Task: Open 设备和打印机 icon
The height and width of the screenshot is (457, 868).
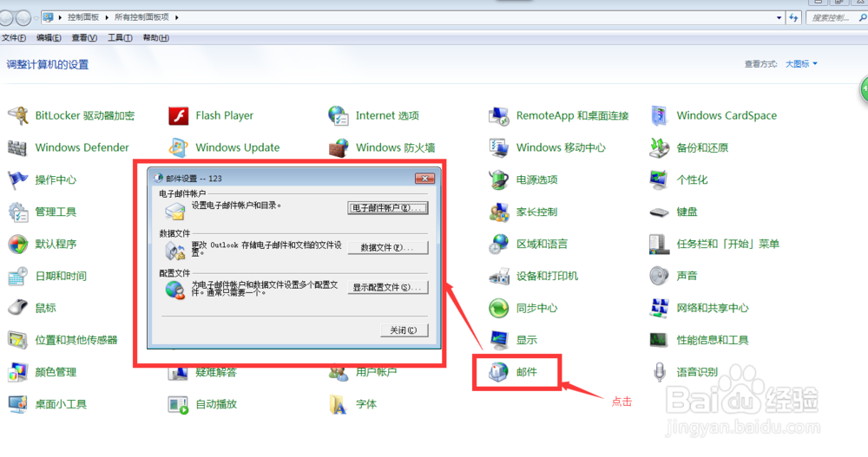Action: 499,276
